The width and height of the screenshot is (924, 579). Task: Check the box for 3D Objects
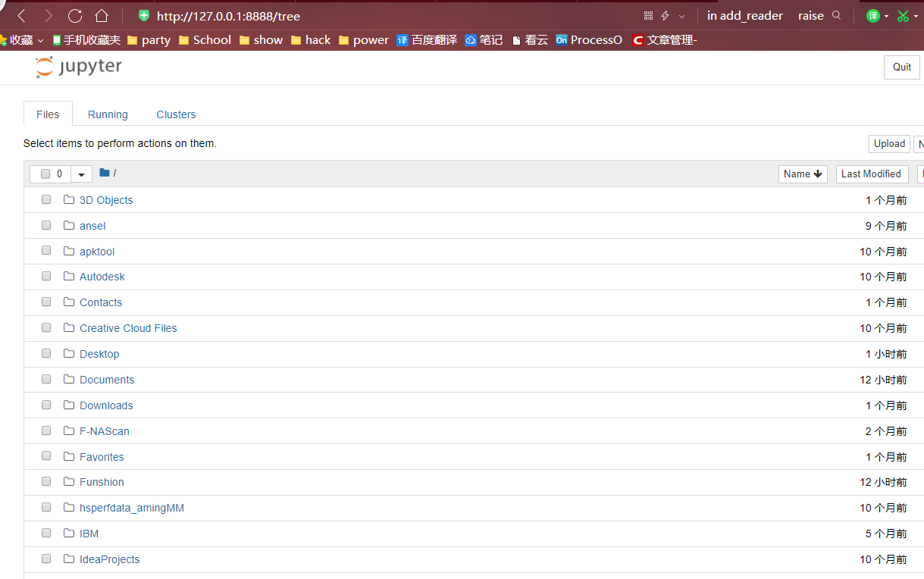46,199
